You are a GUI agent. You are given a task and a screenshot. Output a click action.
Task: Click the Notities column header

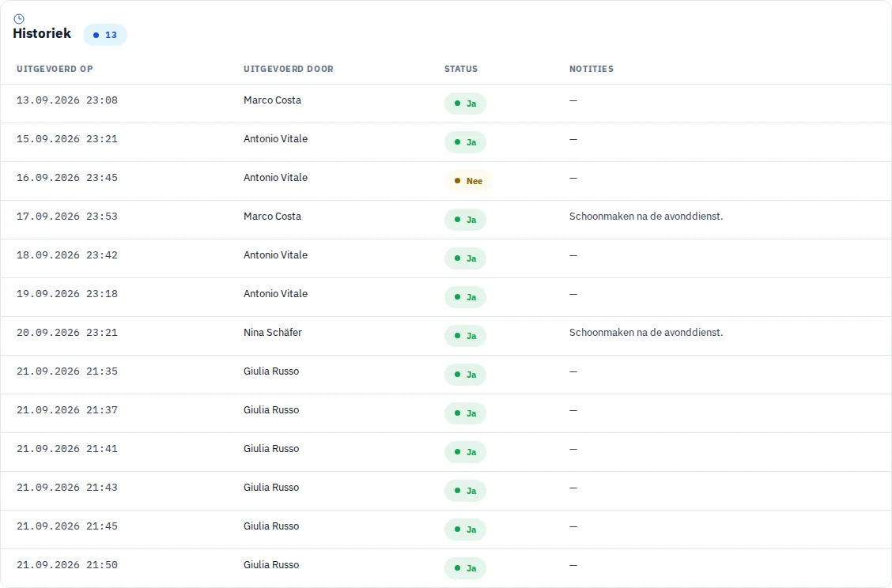pyautogui.click(x=591, y=69)
